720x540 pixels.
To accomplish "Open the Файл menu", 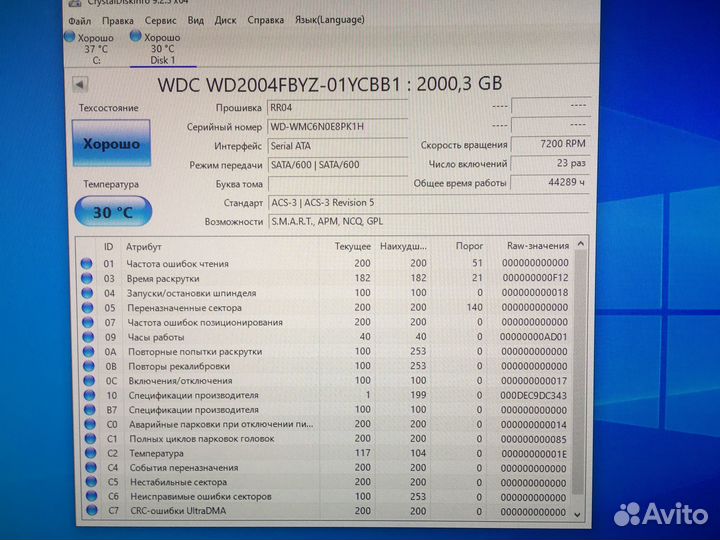I will coord(79,21).
